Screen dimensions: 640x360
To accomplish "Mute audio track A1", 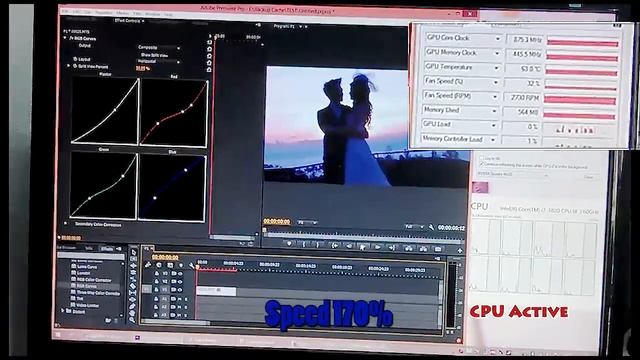I will click(180, 299).
